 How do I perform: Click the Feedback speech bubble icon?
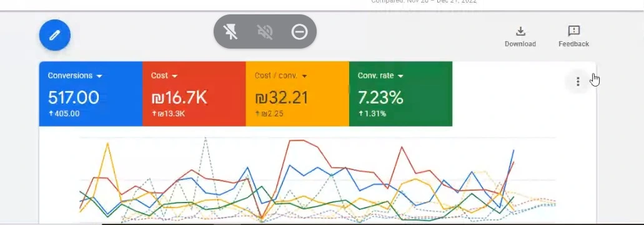tap(574, 31)
